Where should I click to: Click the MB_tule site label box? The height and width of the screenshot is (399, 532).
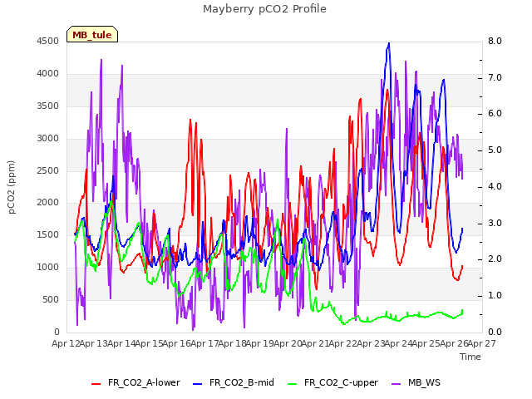coord(92,34)
